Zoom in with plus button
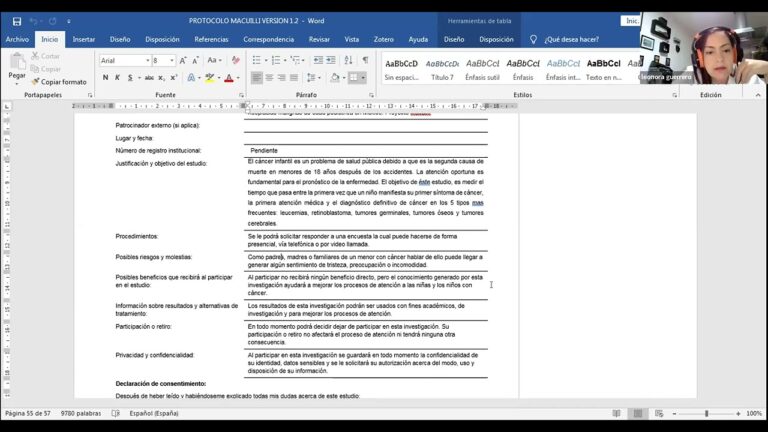Image resolution: width=768 pixels, height=432 pixels. tap(738, 413)
